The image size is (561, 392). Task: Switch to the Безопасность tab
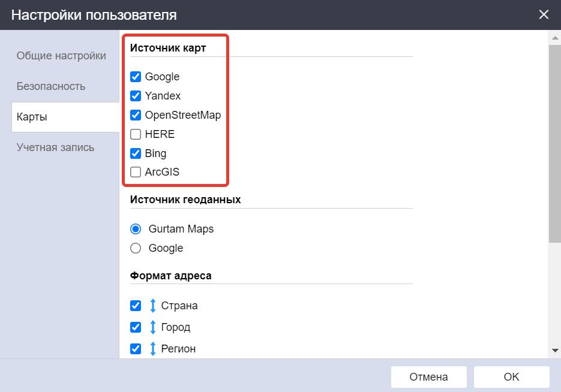(51, 86)
